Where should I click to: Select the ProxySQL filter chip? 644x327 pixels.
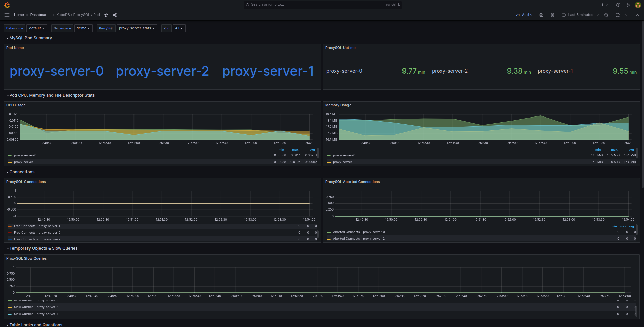pyautogui.click(x=106, y=28)
